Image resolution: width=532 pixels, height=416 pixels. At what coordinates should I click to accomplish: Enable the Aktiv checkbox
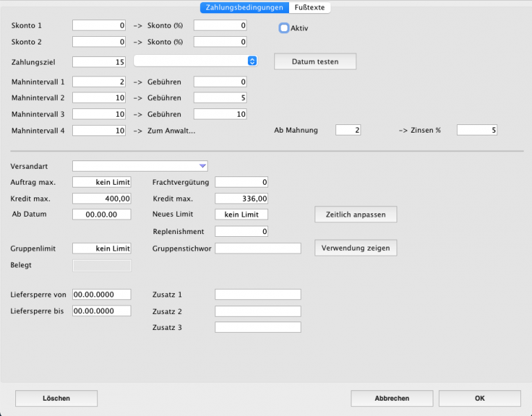pos(283,28)
